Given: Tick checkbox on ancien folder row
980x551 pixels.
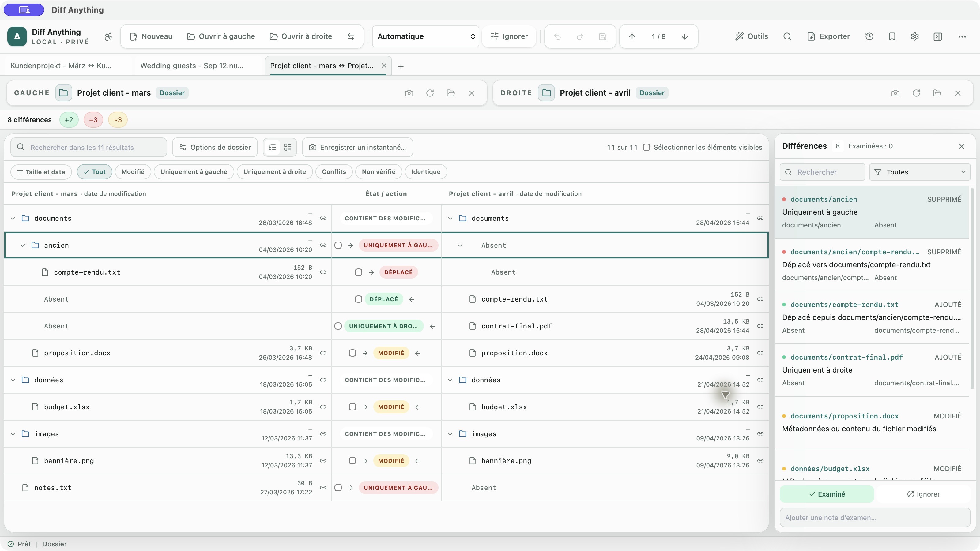Looking at the screenshot, I should (x=338, y=245).
